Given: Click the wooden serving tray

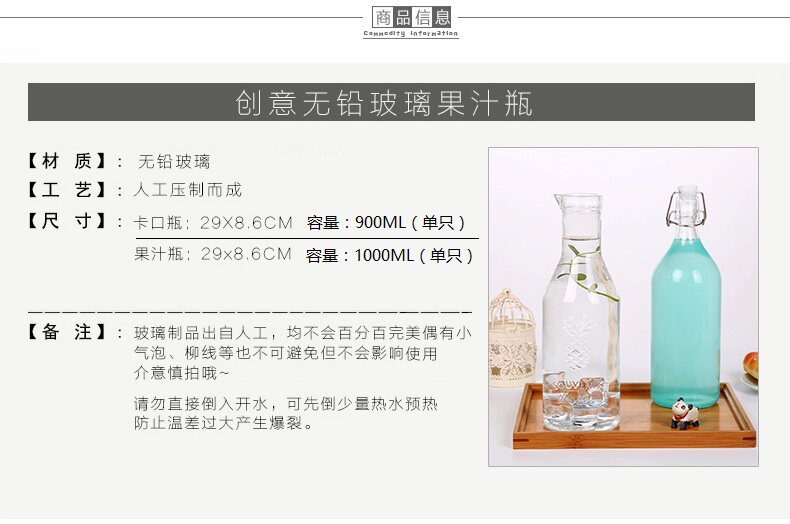Looking at the screenshot, I should [x=634, y=416].
